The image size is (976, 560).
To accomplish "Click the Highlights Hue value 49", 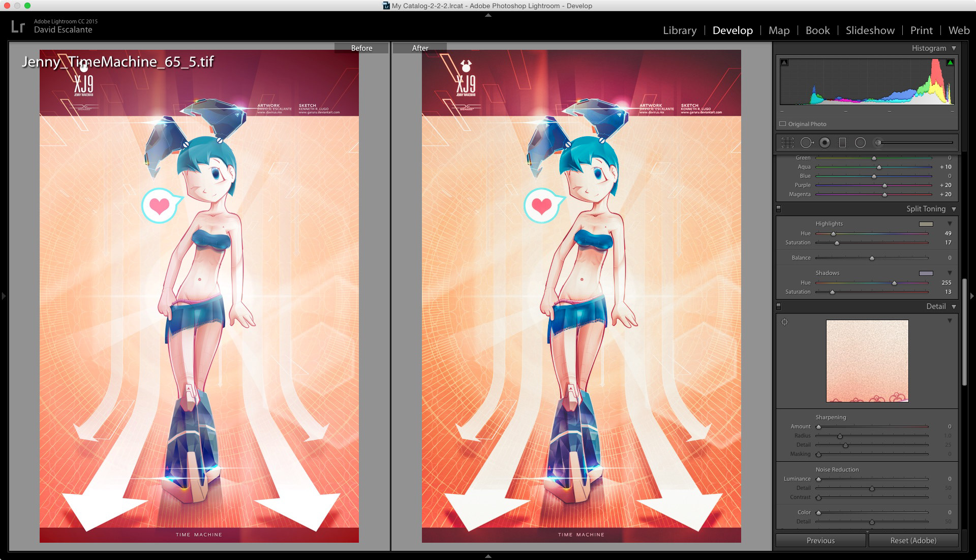I will tap(948, 234).
